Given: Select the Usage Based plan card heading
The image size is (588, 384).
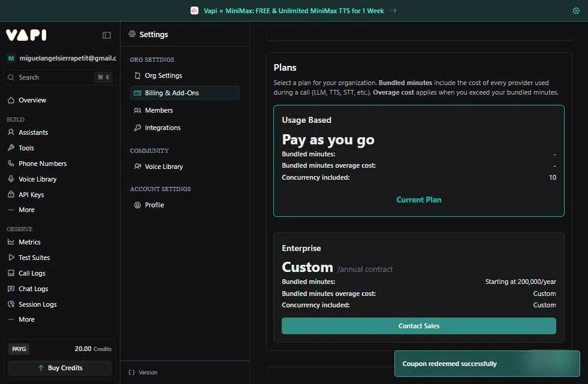Looking at the screenshot, I should pos(306,120).
